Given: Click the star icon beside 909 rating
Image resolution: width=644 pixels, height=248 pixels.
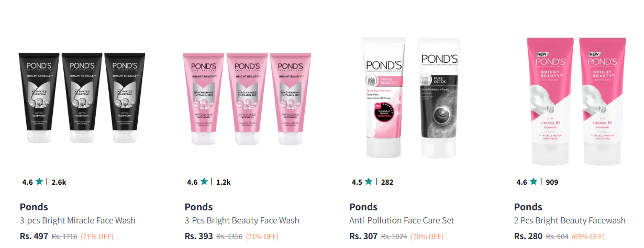Looking at the screenshot, I should click(534, 182).
